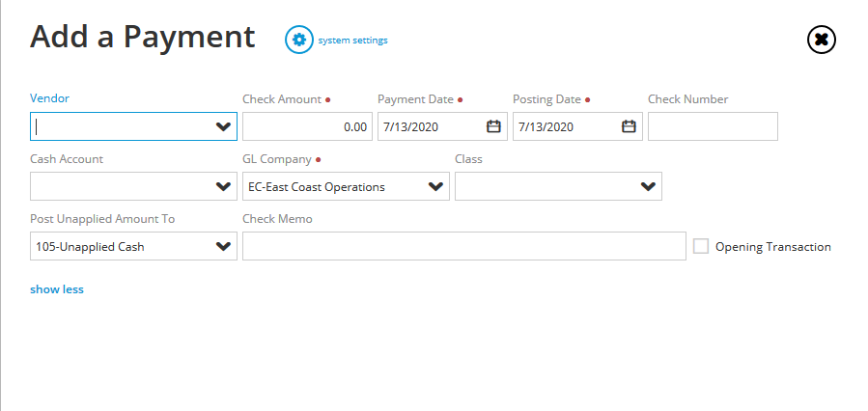Focus the Check Amount field
Viewport: 868px width, 411px height.
307,126
